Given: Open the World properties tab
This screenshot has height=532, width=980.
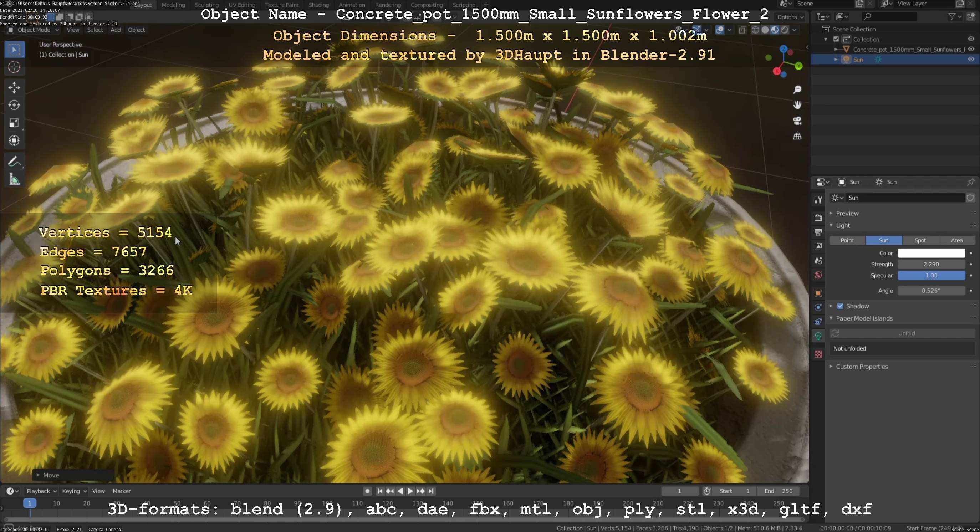Looking at the screenshot, I should click(818, 275).
